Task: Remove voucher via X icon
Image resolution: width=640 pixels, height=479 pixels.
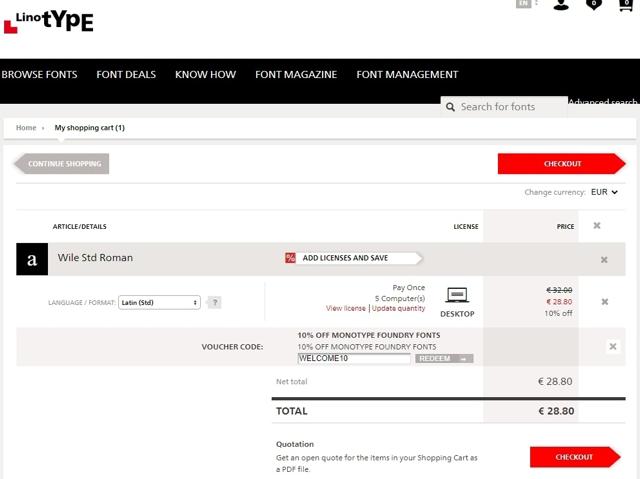Action: click(613, 346)
